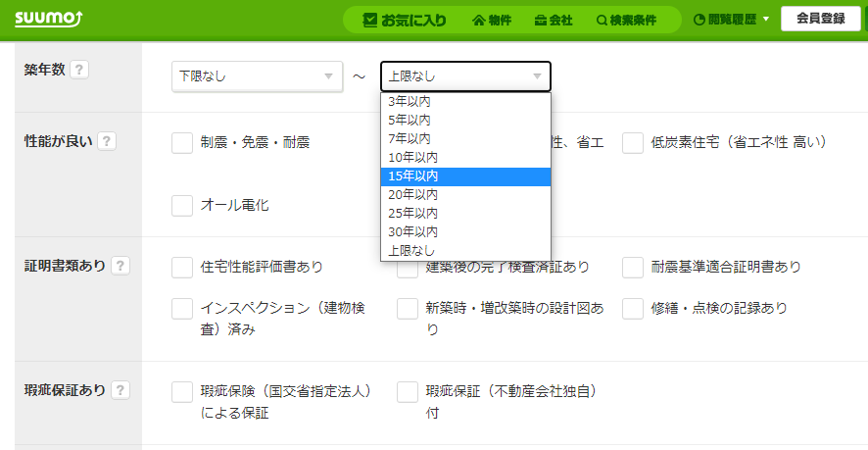The height and width of the screenshot is (450, 868).
Task: Enable 低炭素住宅 checkbox
Action: (633, 143)
